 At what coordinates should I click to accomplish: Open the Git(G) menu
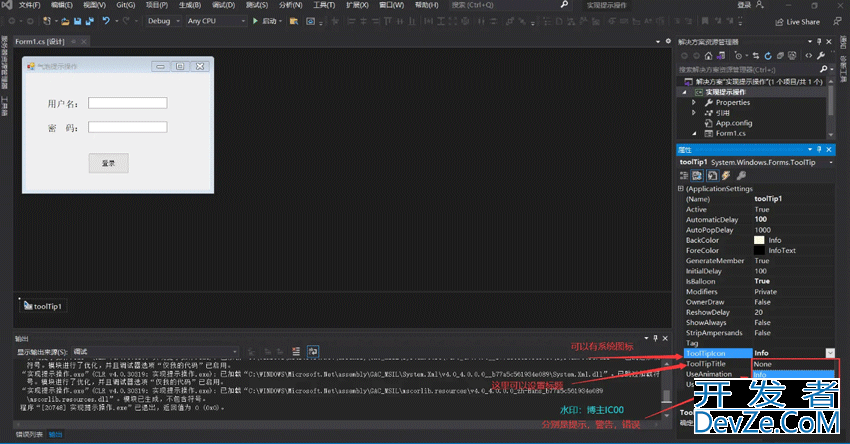tap(125, 5)
